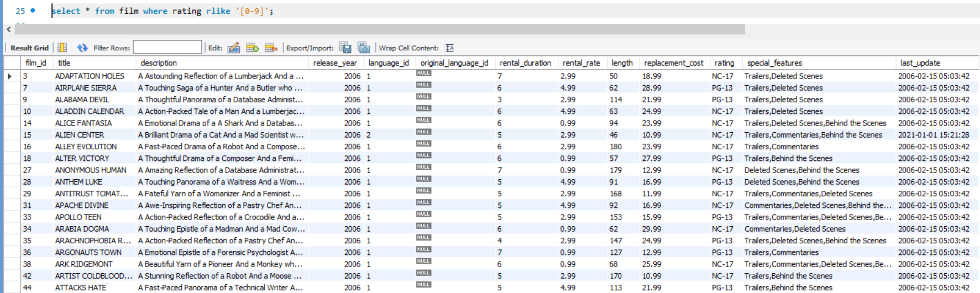980x293 pixels.
Task: Click length value 180 for ALLEY EVOLUTION
Action: point(623,146)
